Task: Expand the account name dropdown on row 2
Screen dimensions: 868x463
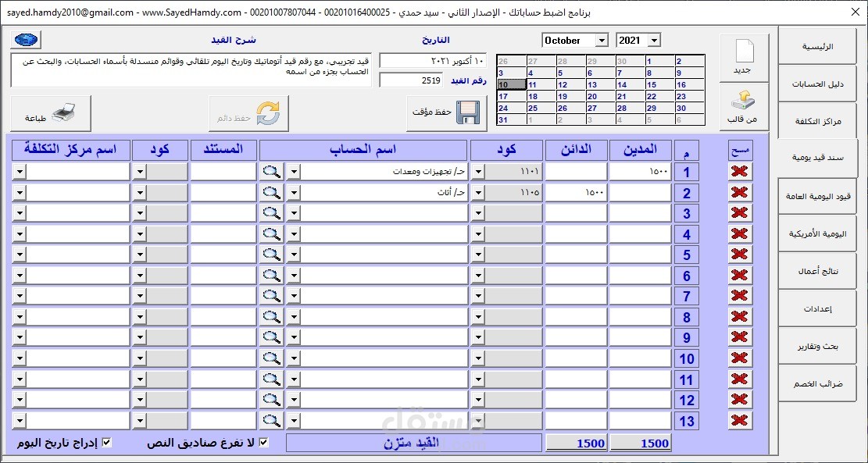Action: [293, 191]
